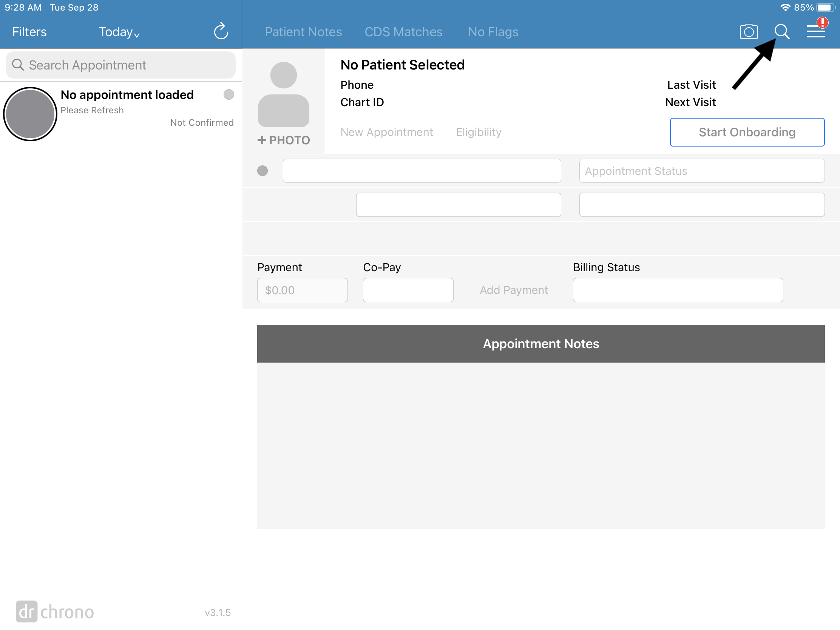Tap Add Payment
Viewport: 840px width, 630px height.
(514, 290)
